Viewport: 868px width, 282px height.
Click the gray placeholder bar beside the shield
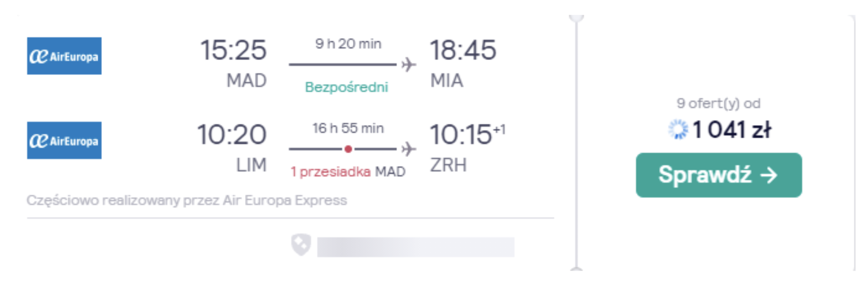click(x=416, y=247)
